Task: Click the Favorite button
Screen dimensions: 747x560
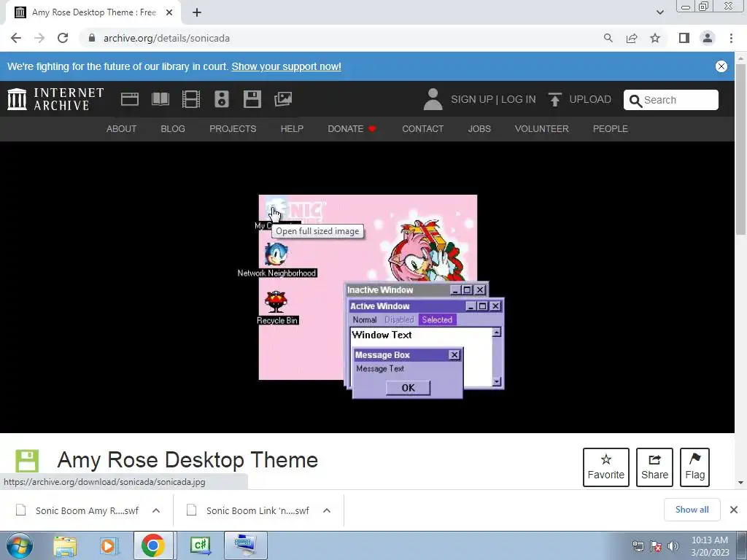Action: click(x=606, y=467)
